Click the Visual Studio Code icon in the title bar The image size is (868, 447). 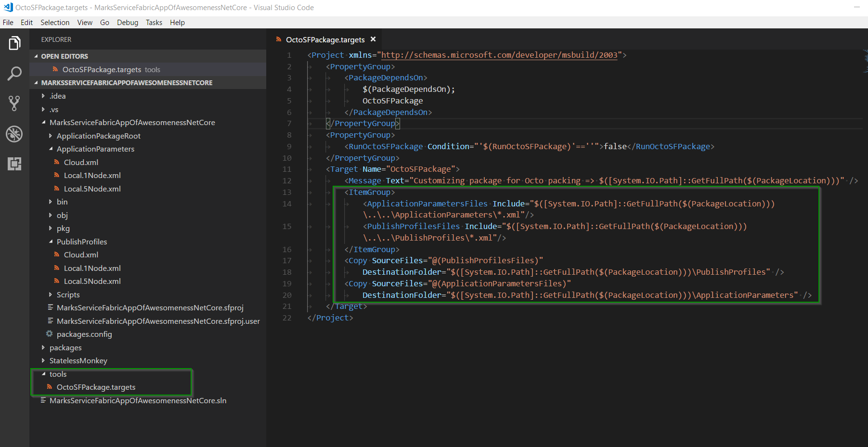8,7
